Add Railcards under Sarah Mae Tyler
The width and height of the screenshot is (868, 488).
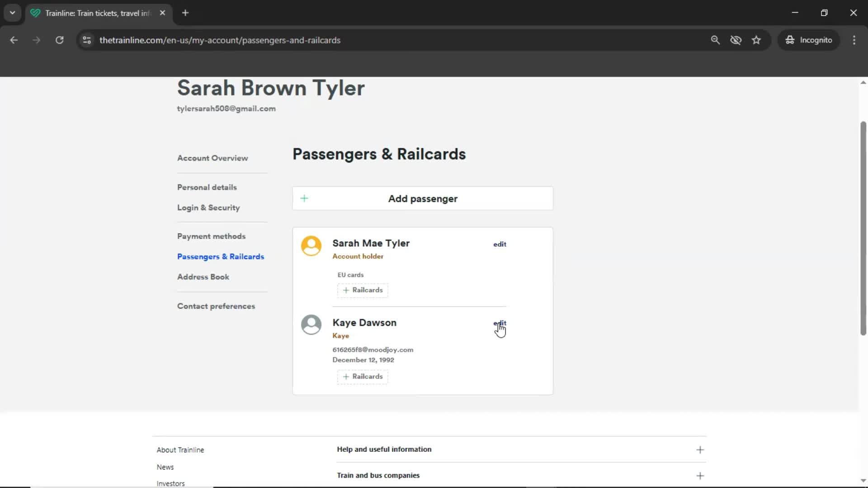362,290
